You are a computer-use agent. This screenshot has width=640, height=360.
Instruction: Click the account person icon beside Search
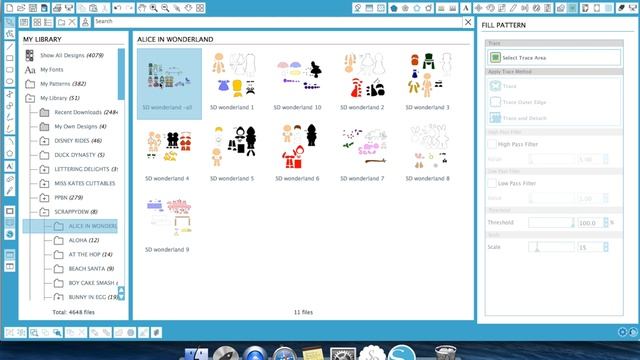(85, 22)
